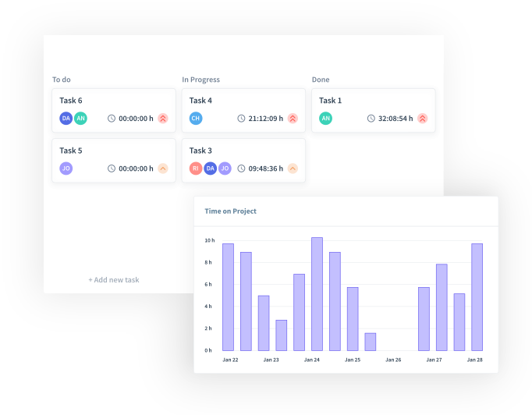The image size is (532, 415).
Task: Click the RI avatar on Task 3
Action: point(196,168)
